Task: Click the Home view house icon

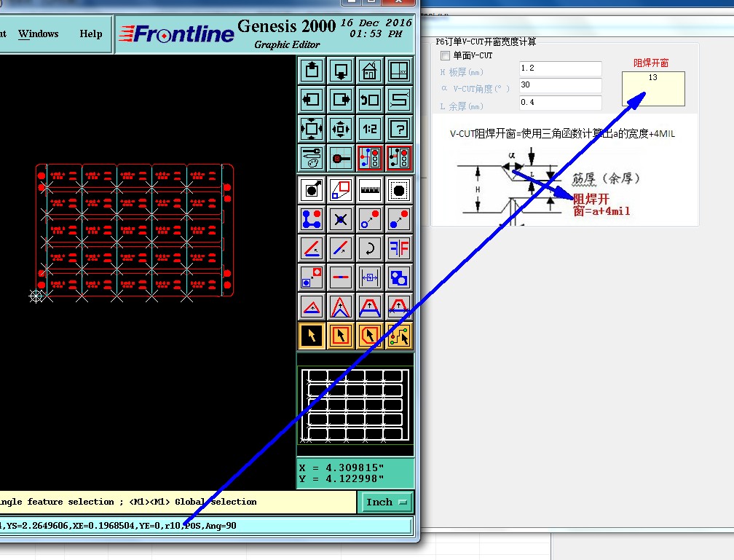Action: [x=370, y=71]
